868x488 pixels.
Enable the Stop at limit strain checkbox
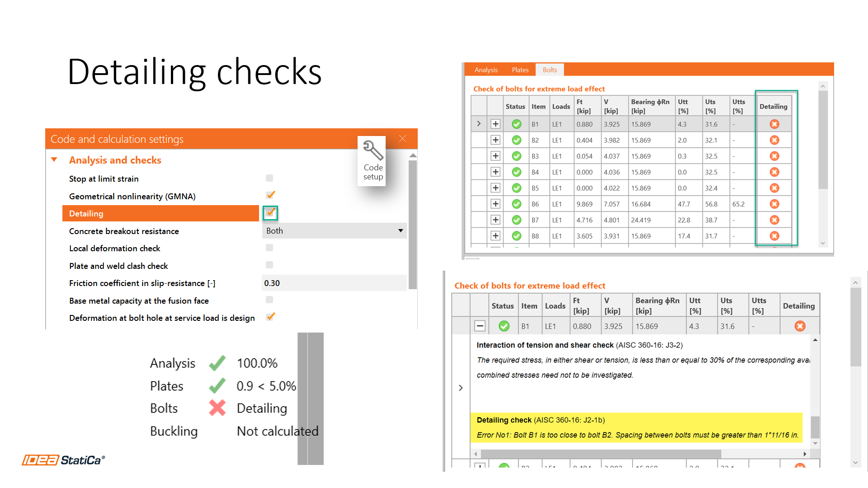[269, 178]
